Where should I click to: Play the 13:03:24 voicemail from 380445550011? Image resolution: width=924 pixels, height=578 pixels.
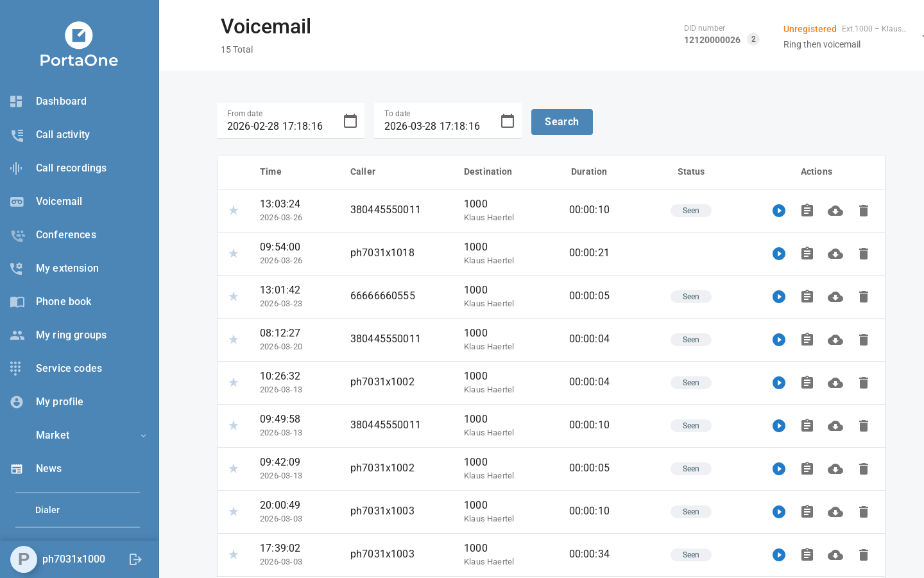(779, 211)
